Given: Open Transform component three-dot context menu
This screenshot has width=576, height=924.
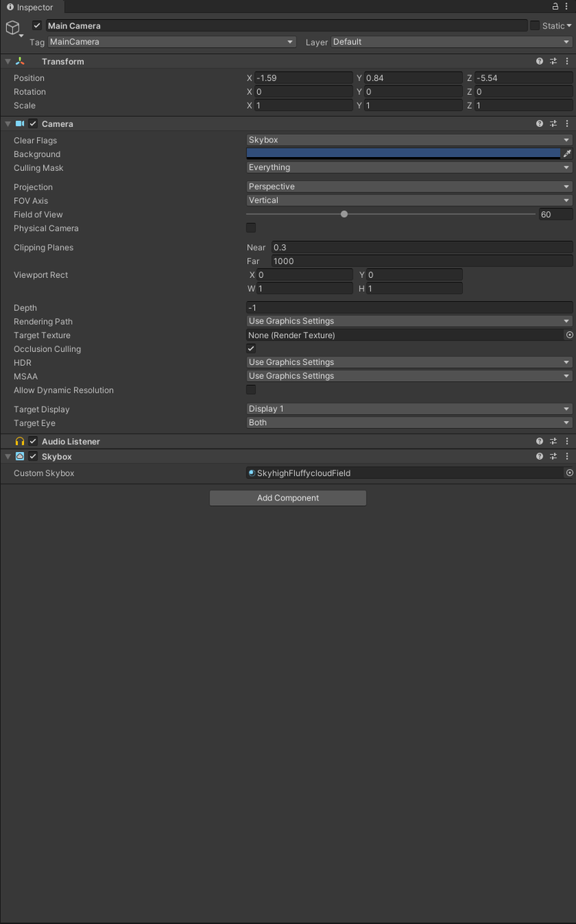Looking at the screenshot, I should click(568, 62).
